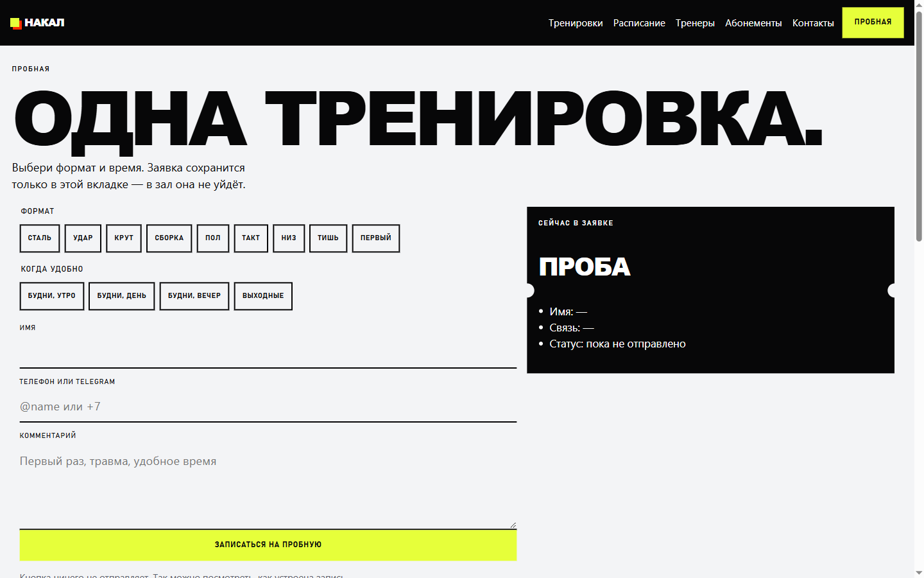Click the scrollbar up arrow
Screen dimensions: 924x578
[x=919, y=5]
